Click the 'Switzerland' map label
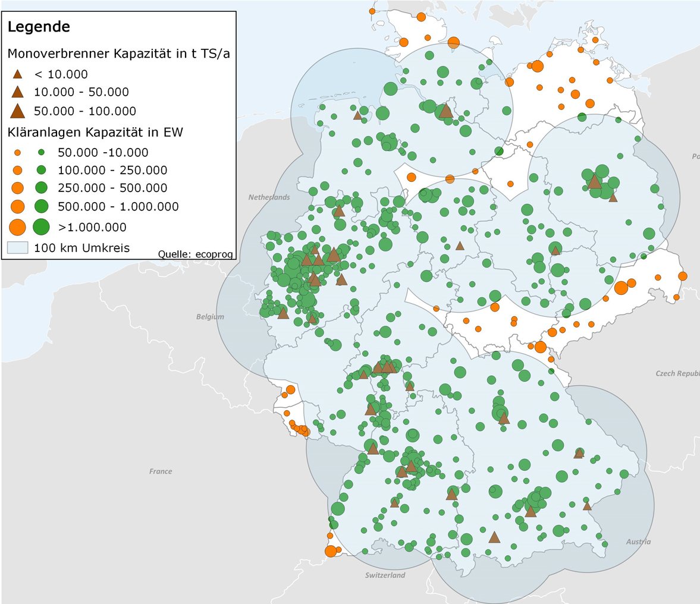The width and height of the screenshot is (700, 604). point(385,575)
